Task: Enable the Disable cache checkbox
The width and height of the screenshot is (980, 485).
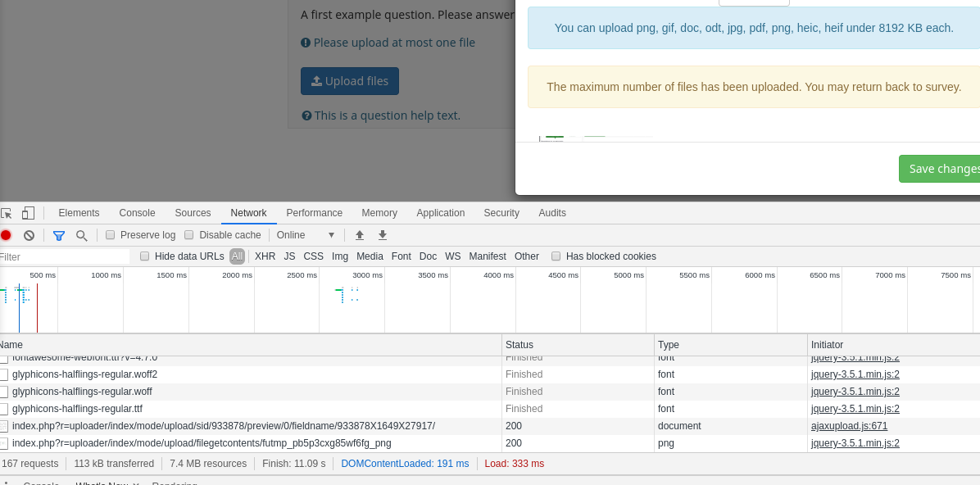Action: (x=189, y=235)
